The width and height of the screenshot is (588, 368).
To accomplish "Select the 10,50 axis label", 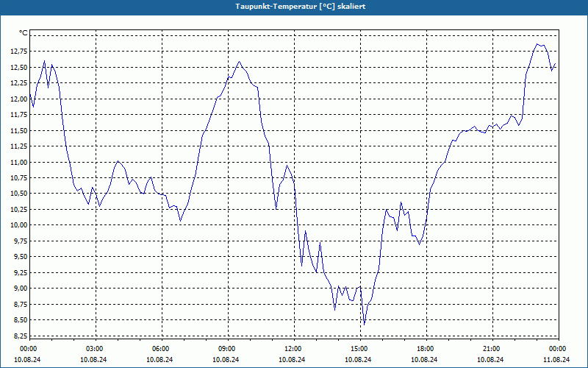I will [19, 194].
